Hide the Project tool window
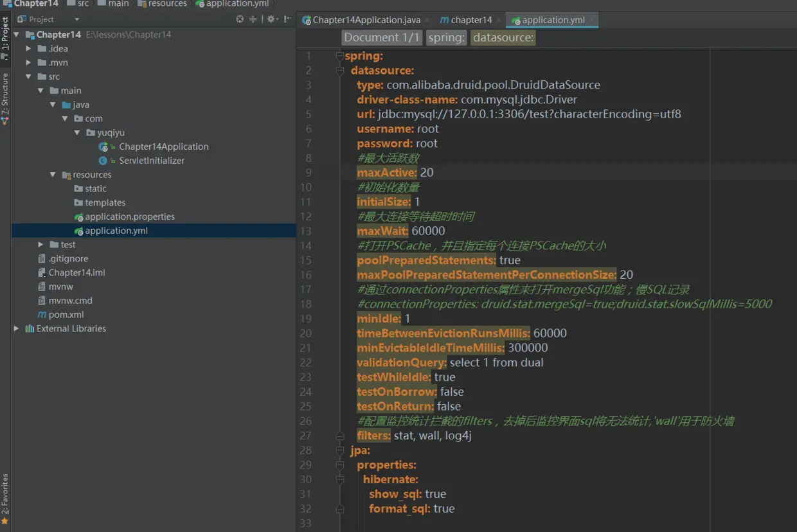The height and width of the screenshot is (532, 797). tap(287, 19)
